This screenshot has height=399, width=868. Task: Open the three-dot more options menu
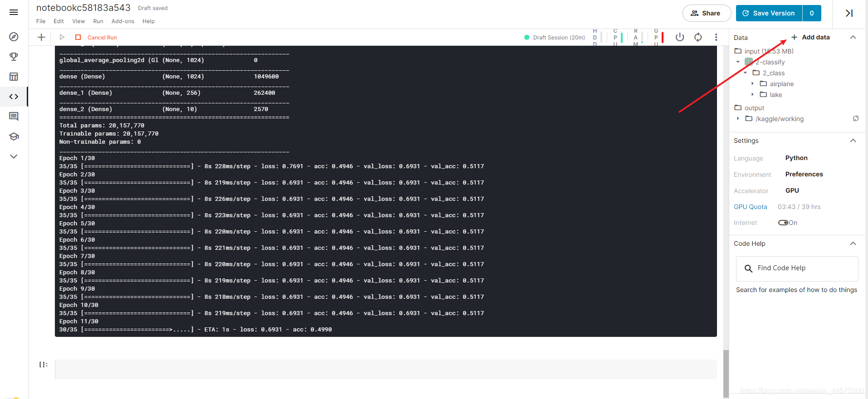point(716,37)
